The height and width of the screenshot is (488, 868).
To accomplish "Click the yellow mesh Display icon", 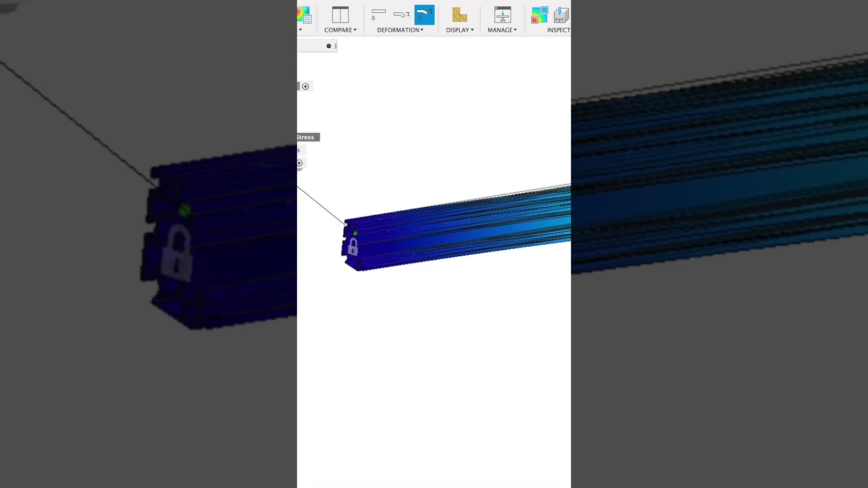I will 460,15.
